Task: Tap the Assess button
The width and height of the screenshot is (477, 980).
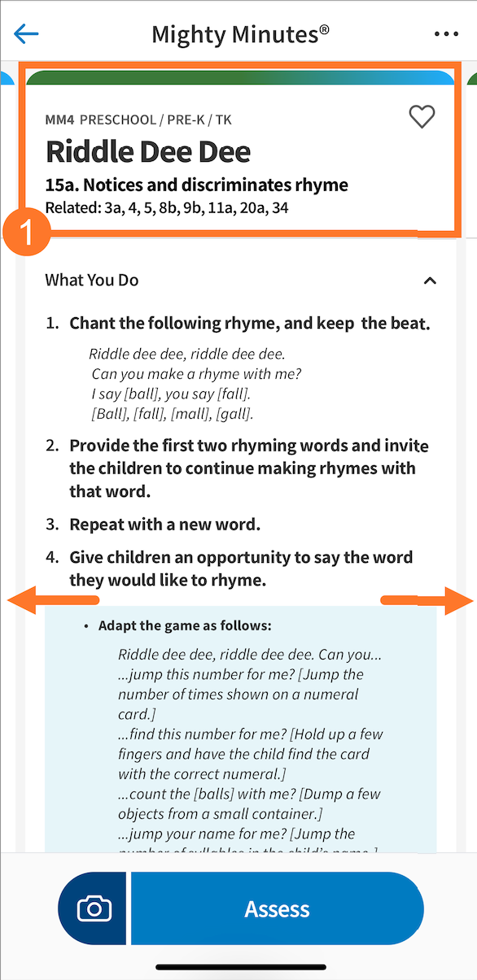Action: click(x=277, y=909)
